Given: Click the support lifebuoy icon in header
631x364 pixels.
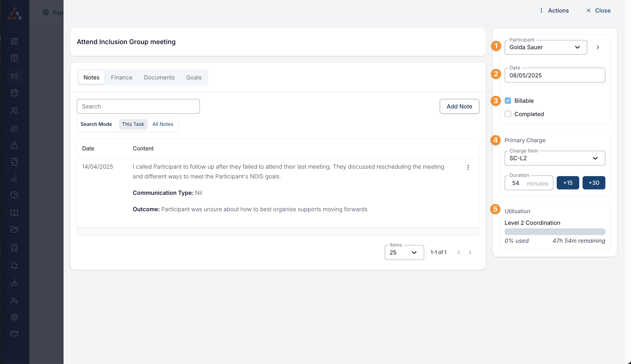Looking at the screenshot, I should coord(46,13).
